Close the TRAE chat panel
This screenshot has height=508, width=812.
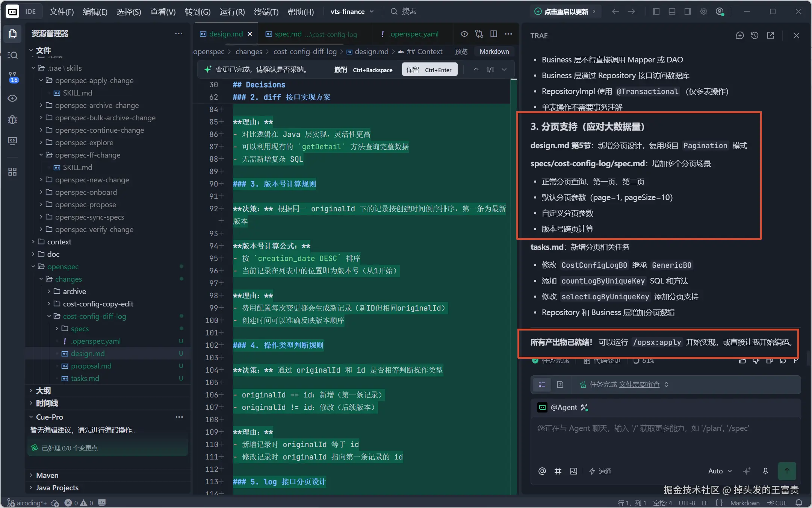pos(796,35)
